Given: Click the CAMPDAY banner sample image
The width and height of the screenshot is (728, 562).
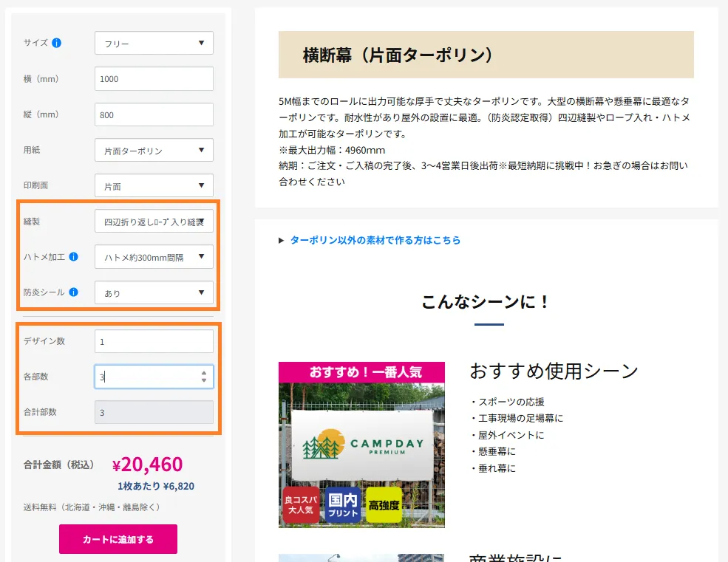Looking at the screenshot, I should (x=361, y=445).
